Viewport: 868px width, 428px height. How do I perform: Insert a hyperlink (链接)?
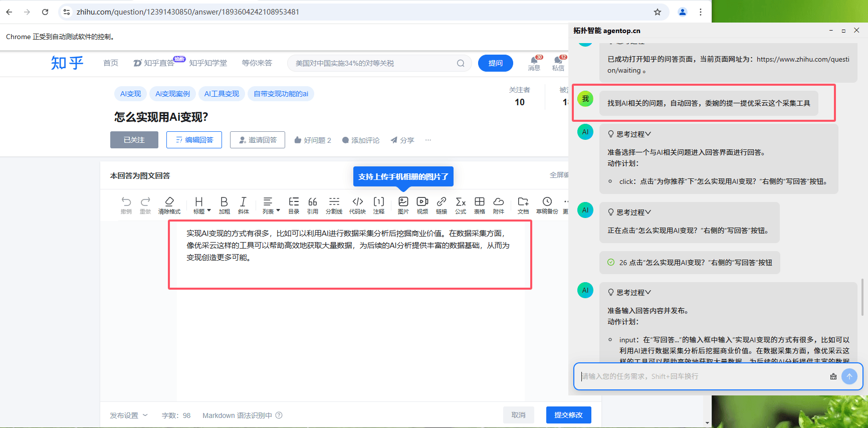(x=442, y=205)
